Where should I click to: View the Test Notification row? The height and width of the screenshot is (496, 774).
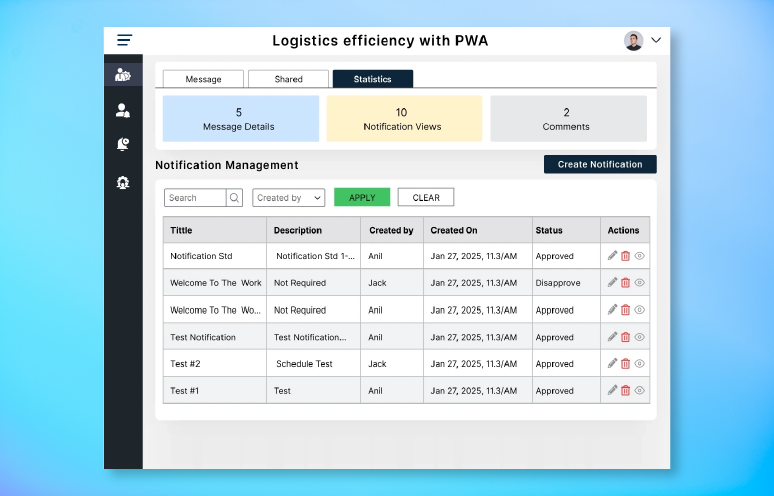click(639, 337)
